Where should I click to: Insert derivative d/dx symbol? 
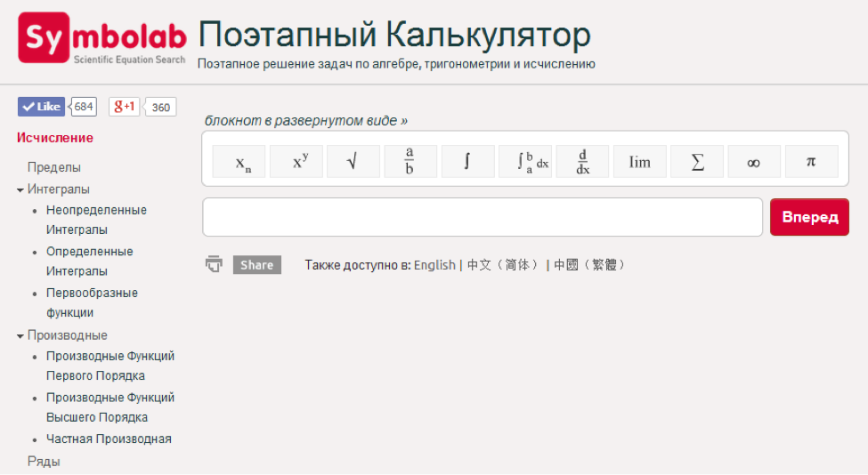(x=582, y=162)
